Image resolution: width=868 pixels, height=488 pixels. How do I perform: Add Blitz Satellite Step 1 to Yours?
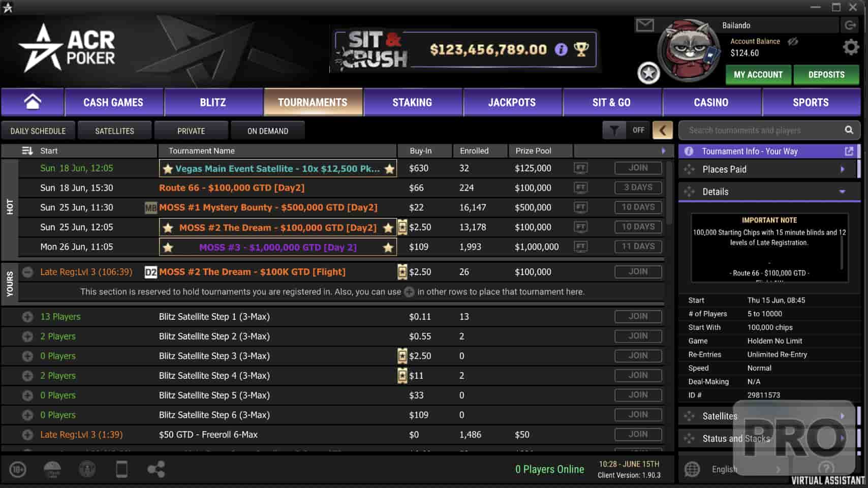pyautogui.click(x=27, y=317)
